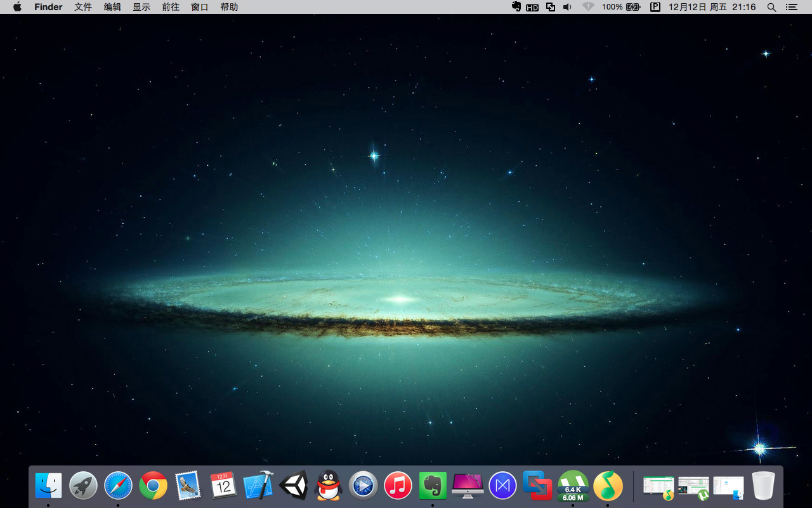
Task: Open the 文件 menu
Action: 83,7
